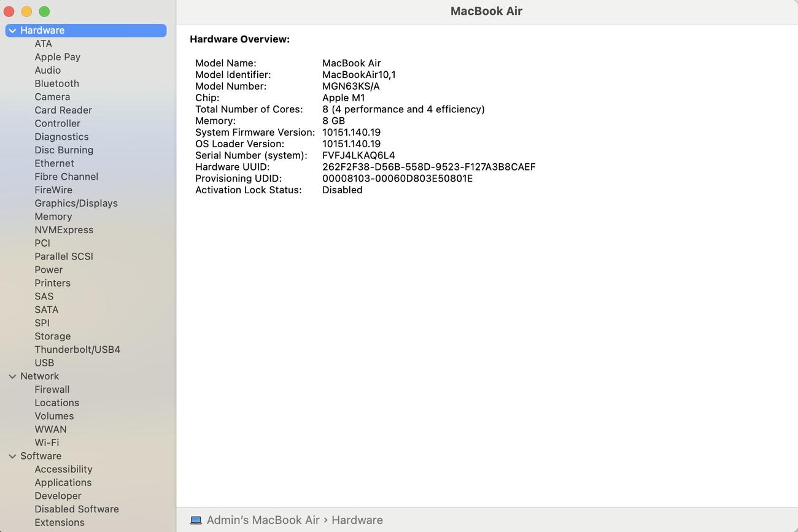Open the Apple Pay sidebar item
Image resolution: width=798 pixels, height=532 pixels.
click(x=58, y=57)
